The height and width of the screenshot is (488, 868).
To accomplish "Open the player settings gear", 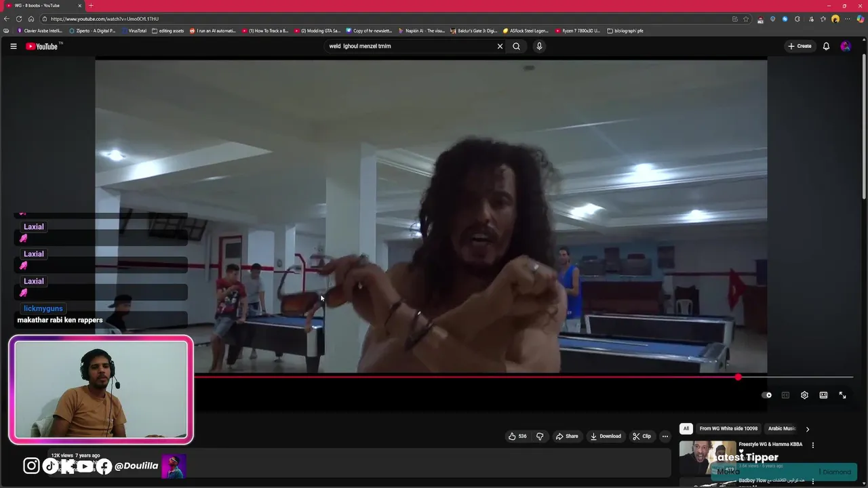I will click(804, 395).
